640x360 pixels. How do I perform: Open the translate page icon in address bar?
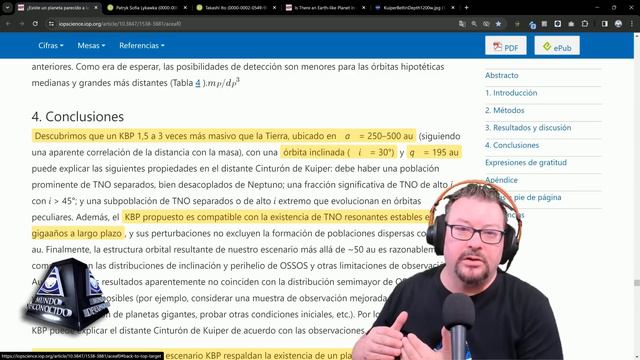point(462,24)
